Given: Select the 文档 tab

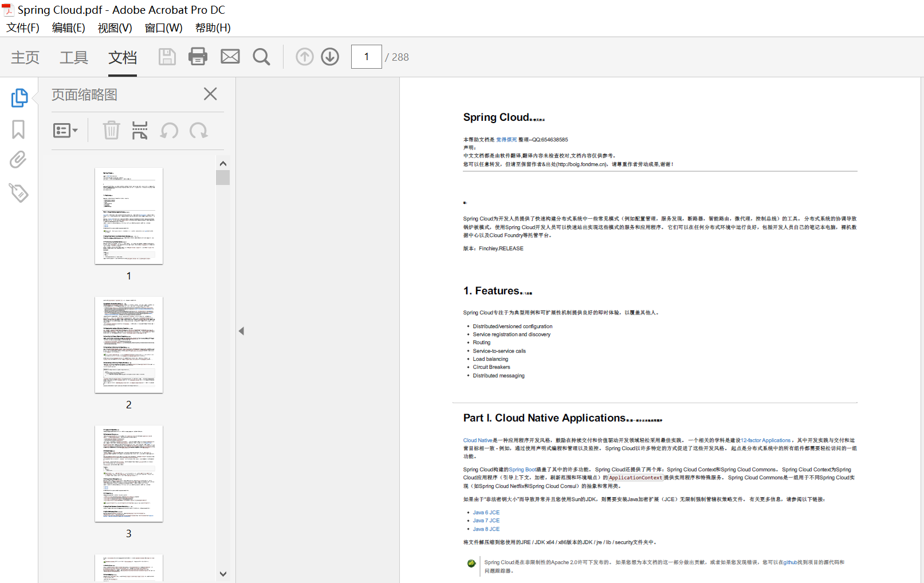Looking at the screenshot, I should pos(123,57).
